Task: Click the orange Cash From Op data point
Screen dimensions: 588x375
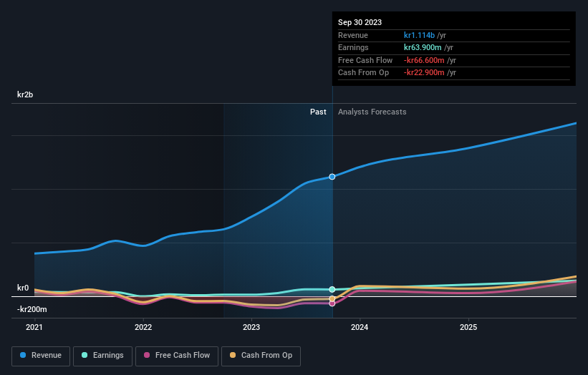Action: [332, 298]
